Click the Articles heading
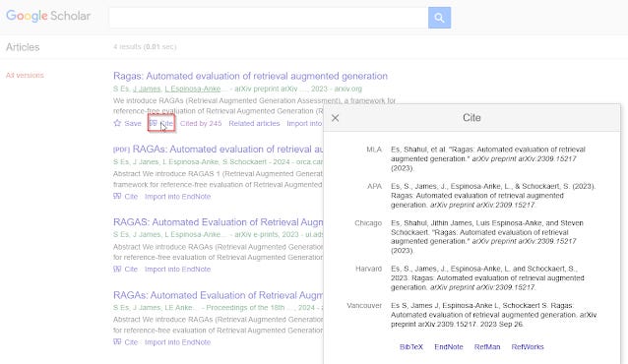628x364 pixels. tap(23, 47)
